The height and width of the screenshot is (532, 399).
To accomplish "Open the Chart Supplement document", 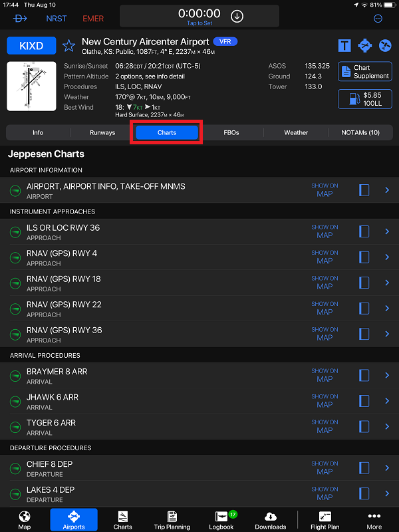I will (x=364, y=72).
